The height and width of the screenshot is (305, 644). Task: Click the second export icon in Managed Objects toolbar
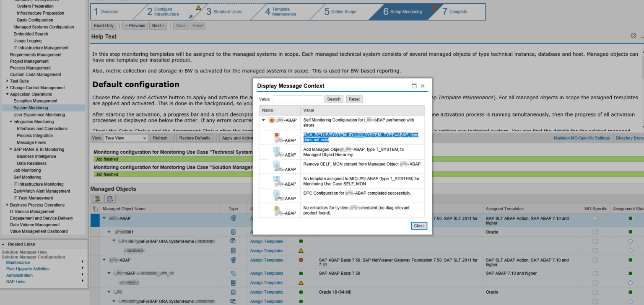(x=110, y=199)
